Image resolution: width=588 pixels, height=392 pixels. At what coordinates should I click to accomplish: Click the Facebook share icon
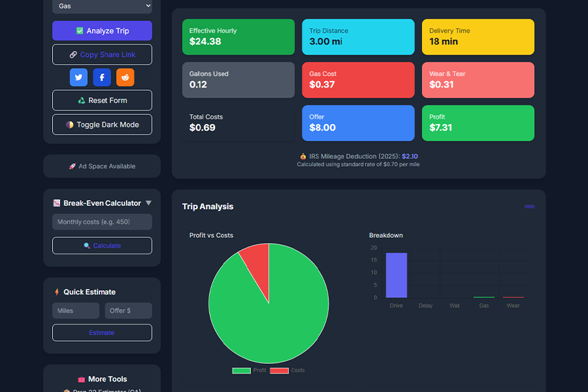click(102, 77)
